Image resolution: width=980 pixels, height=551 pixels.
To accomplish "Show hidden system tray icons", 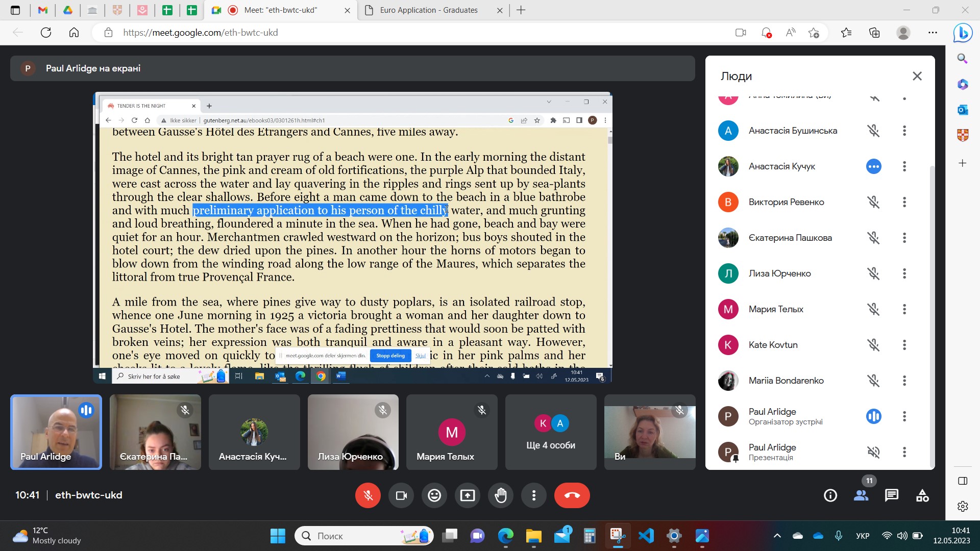I will point(777,536).
